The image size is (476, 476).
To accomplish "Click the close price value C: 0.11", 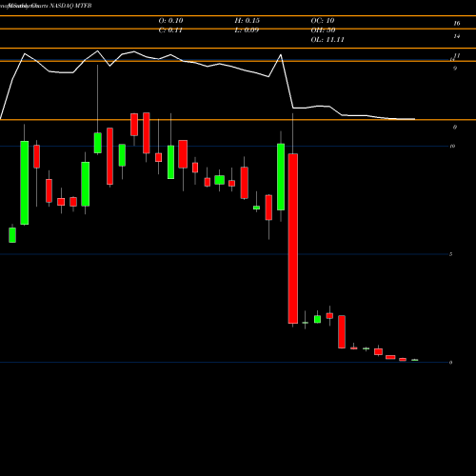I will 170,30.
